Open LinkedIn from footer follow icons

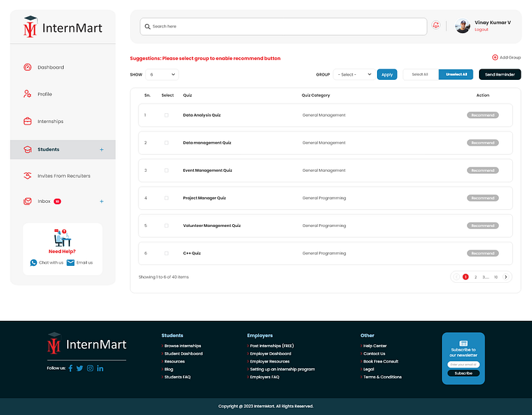tap(100, 368)
